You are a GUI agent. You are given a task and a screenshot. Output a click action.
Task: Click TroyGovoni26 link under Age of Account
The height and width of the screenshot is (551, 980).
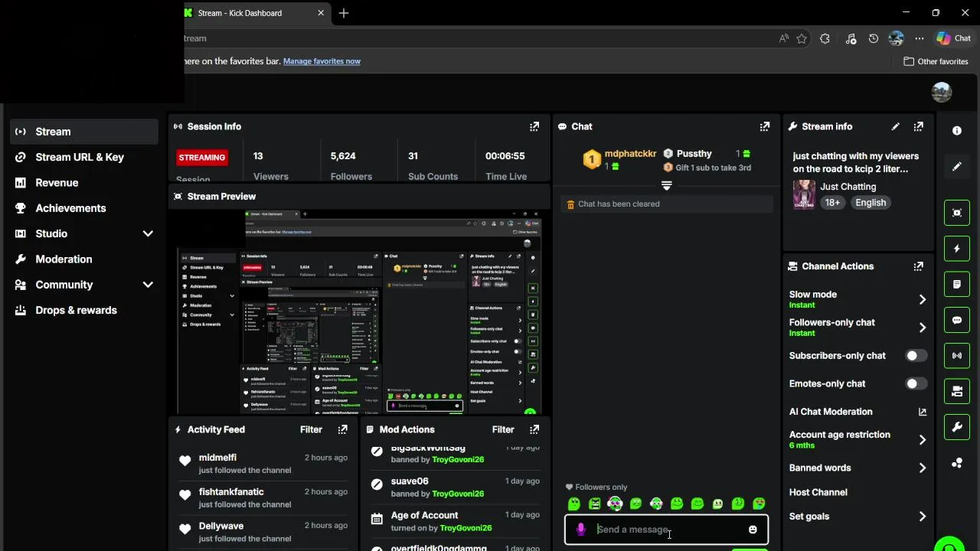click(465, 528)
